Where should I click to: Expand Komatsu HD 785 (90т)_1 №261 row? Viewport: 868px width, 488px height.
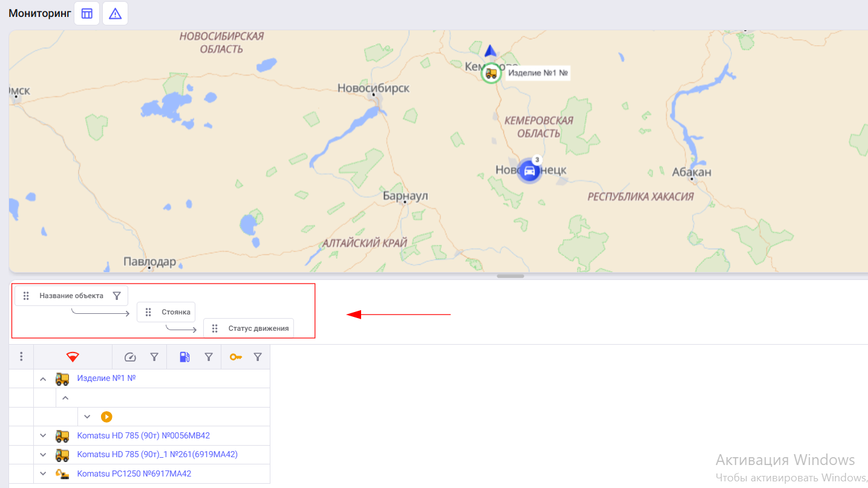pos(43,454)
